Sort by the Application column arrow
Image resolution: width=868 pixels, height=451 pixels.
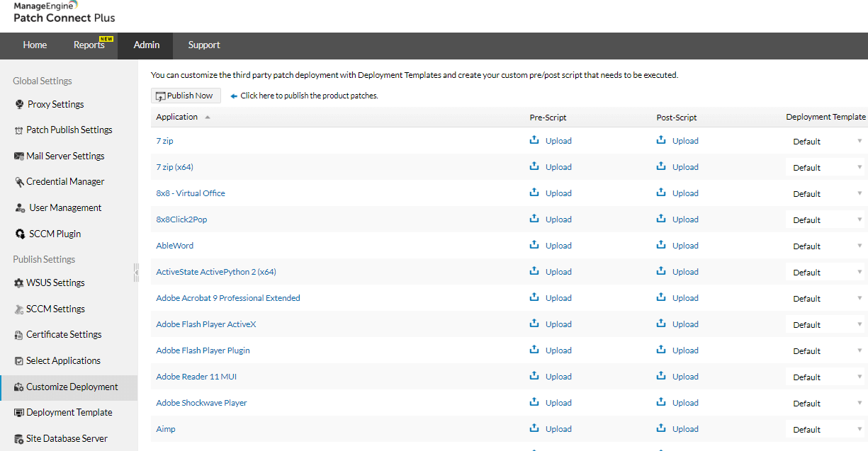[208, 118]
